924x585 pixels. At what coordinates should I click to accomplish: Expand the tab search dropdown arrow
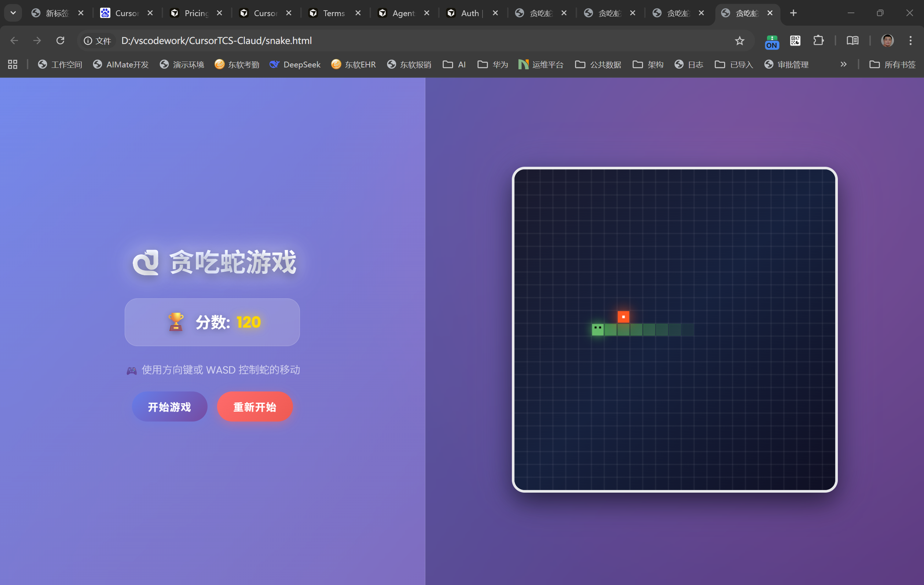coord(13,13)
